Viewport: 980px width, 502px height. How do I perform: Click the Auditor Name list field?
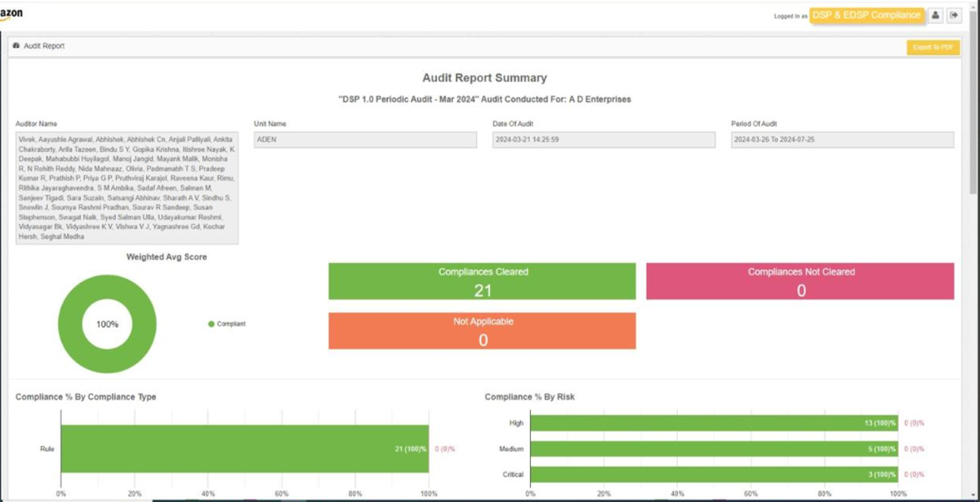[x=127, y=188]
